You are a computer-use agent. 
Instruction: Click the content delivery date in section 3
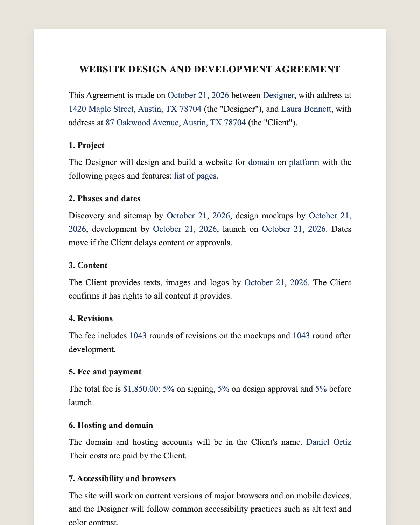tap(276, 282)
